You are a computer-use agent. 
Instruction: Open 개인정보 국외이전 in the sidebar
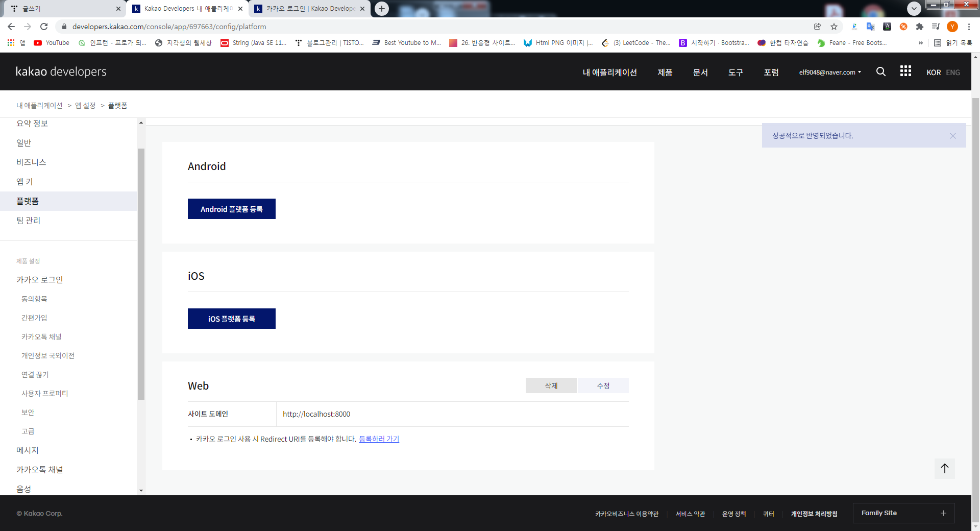tap(48, 356)
